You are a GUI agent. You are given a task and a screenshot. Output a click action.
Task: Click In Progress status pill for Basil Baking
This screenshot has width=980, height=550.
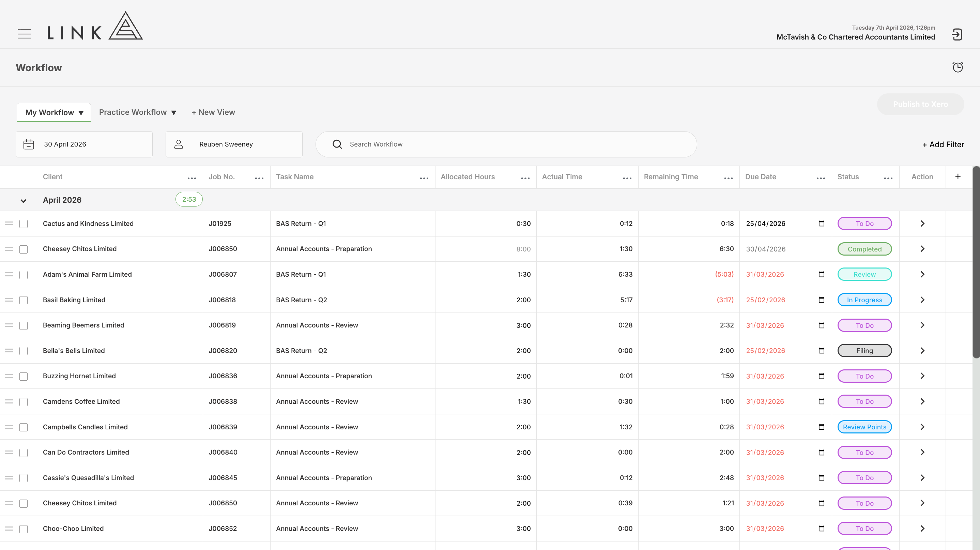(864, 300)
